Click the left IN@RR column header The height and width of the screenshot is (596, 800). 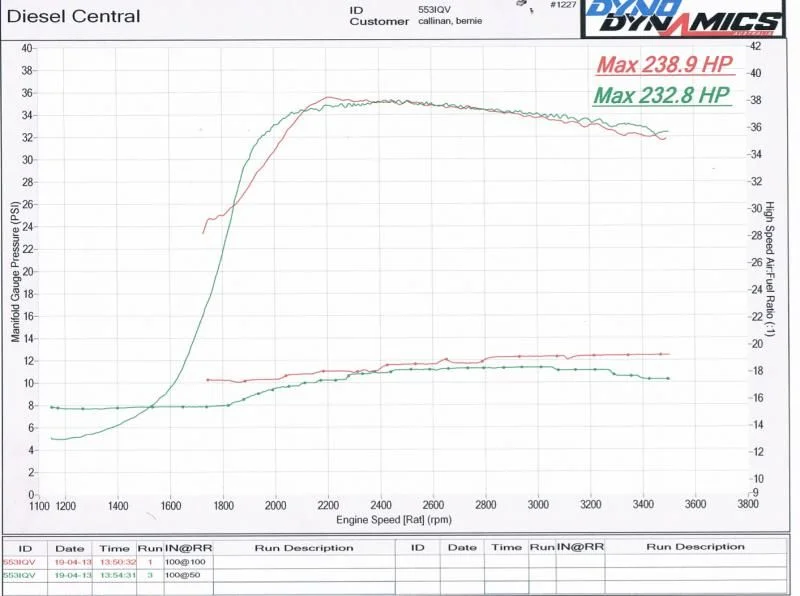pos(187,548)
